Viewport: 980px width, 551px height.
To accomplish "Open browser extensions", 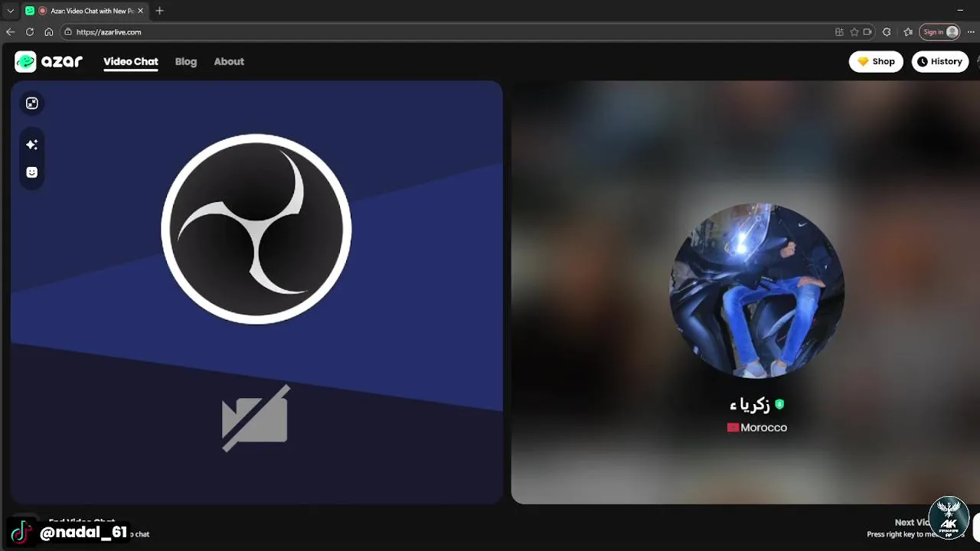I will click(887, 32).
